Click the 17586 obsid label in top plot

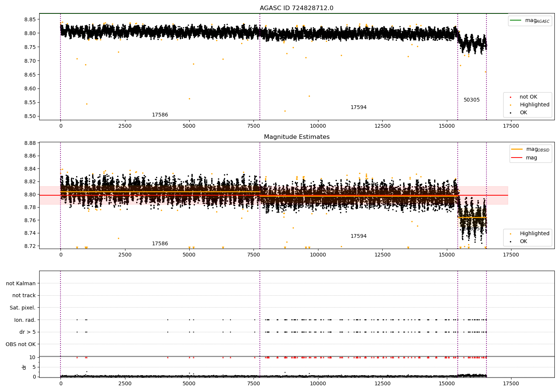[160, 115]
